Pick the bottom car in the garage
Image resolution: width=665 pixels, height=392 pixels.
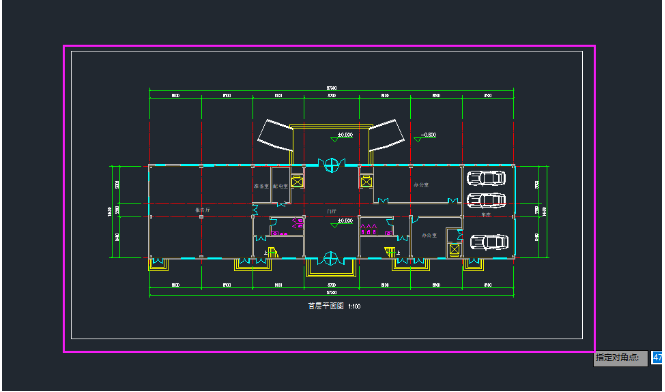[489, 242]
